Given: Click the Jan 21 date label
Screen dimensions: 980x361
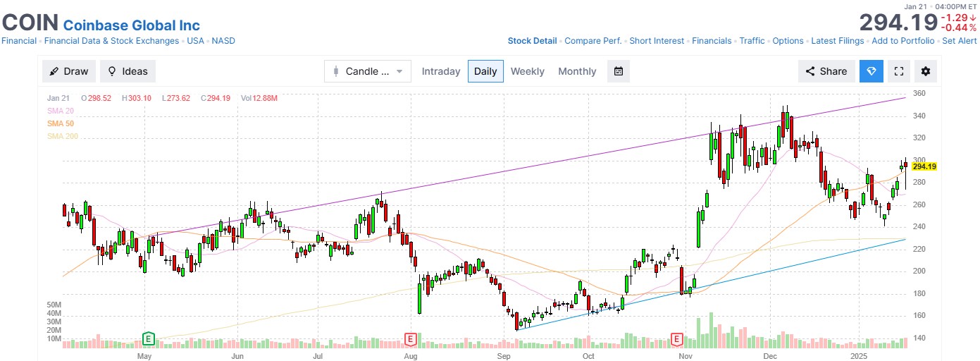Looking at the screenshot, I should coord(59,98).
